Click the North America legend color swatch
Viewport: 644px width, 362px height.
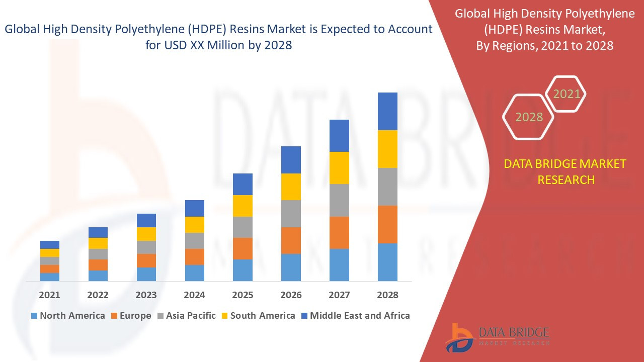[34, 316]
